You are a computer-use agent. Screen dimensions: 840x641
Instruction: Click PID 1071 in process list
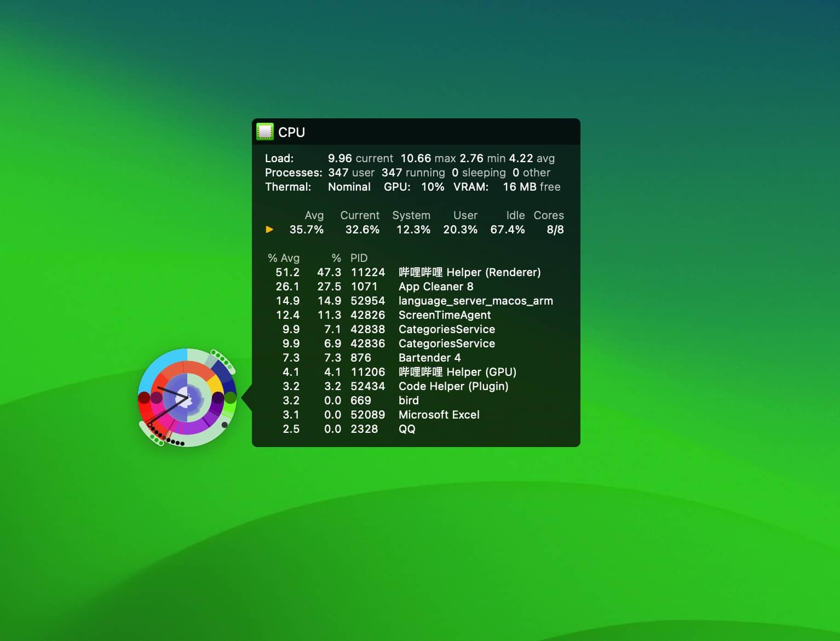click(x=364, y=287)
